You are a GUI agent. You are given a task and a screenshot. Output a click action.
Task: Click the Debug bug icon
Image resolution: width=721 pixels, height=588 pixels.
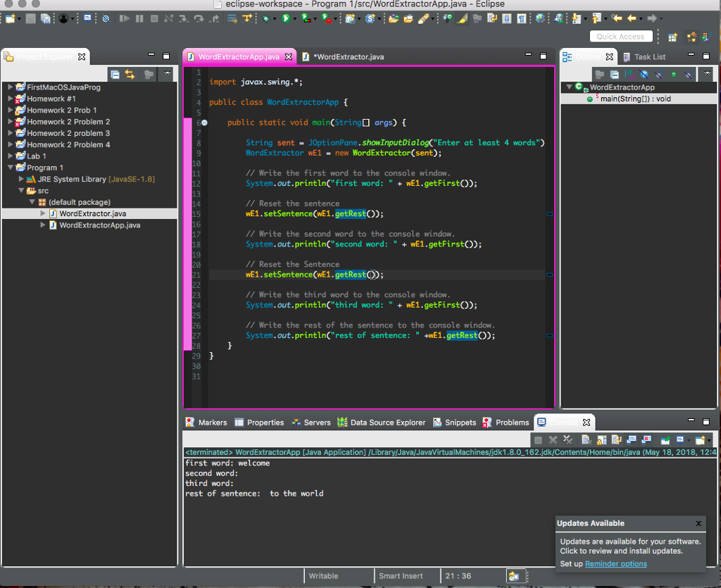point(265,18)
